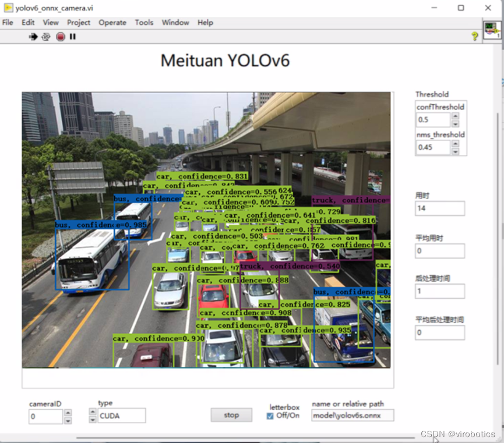Click the Run Continuously toolbar icon
This screenshot has height=443, width=504.
[x=46, y=37]
